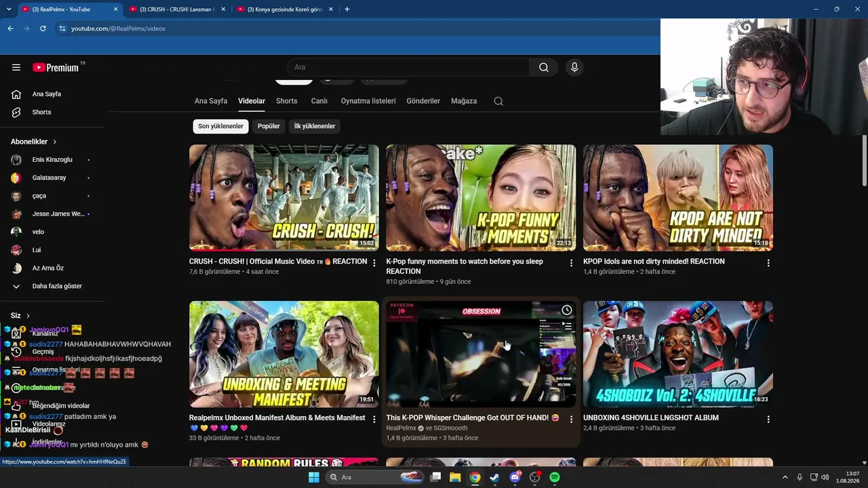Screen dimensions: 868x488
Task: Add Whisper Challenge video to queue
Action: click(567, 326)
